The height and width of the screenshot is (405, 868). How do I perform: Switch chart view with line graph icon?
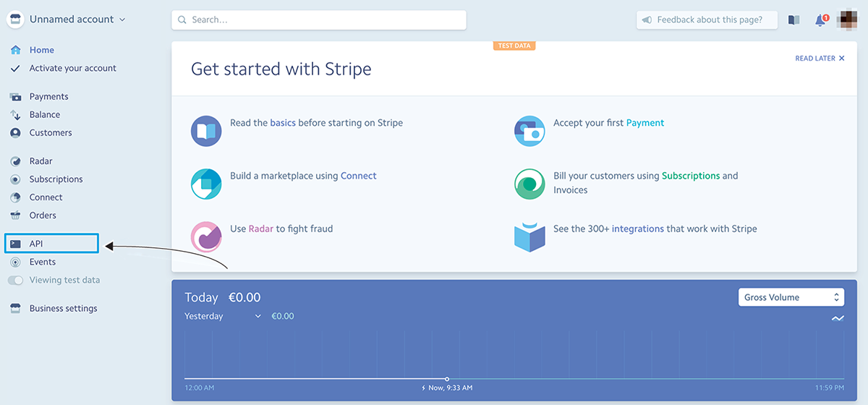coord(838,318)
